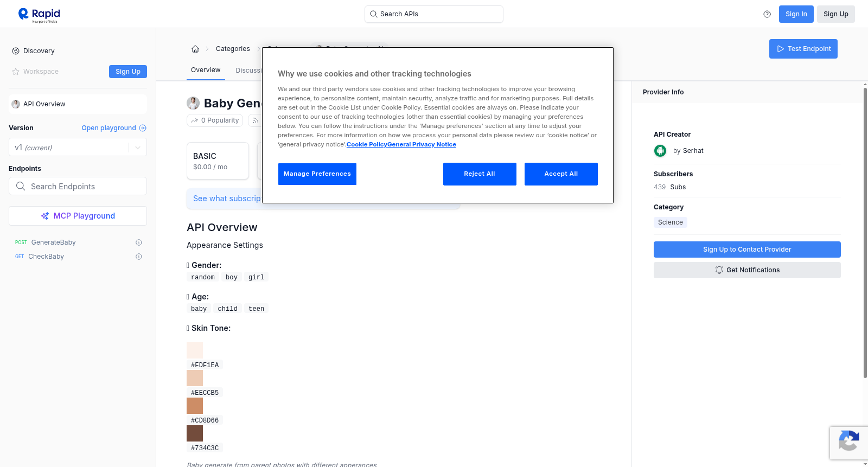
Task: Open the Categories breadcrumb
Action: point(233,49)
